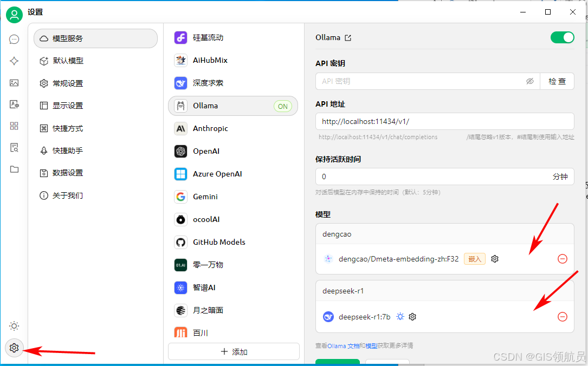Click the 嵌入 embedding tag
Viewport: 588px width, 366px height.
click(474, 259)
